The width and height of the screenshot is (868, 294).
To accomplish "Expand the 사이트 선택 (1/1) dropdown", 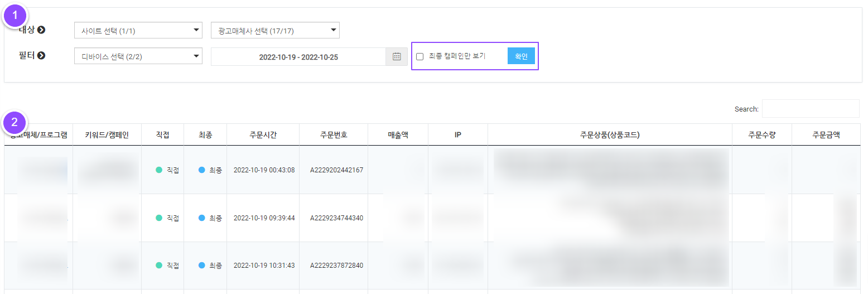I will (138, 31).
